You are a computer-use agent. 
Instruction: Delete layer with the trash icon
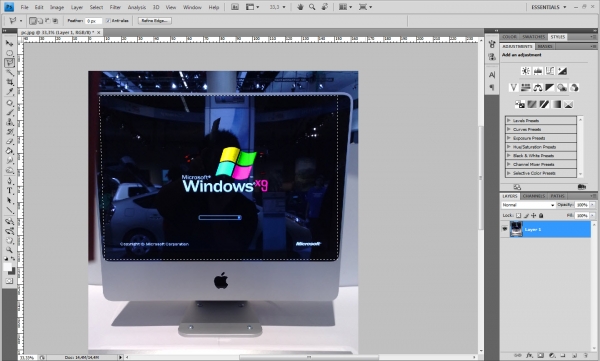[585, 355]
